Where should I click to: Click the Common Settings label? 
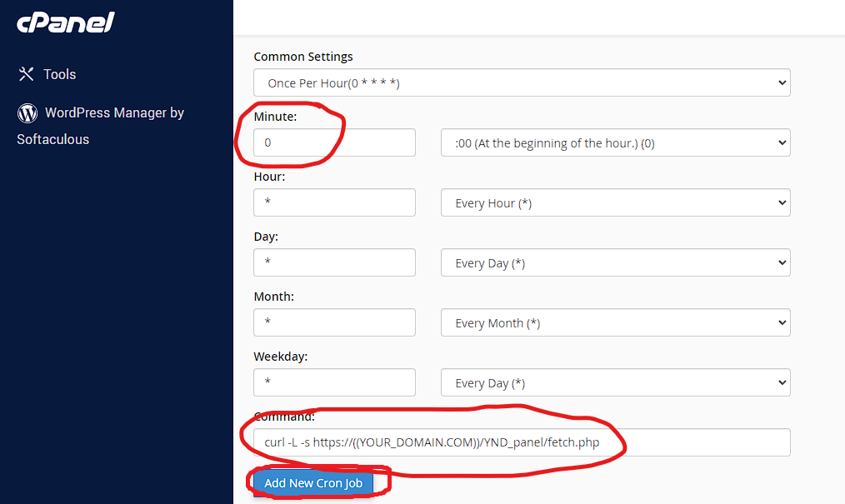pos(303,57)
